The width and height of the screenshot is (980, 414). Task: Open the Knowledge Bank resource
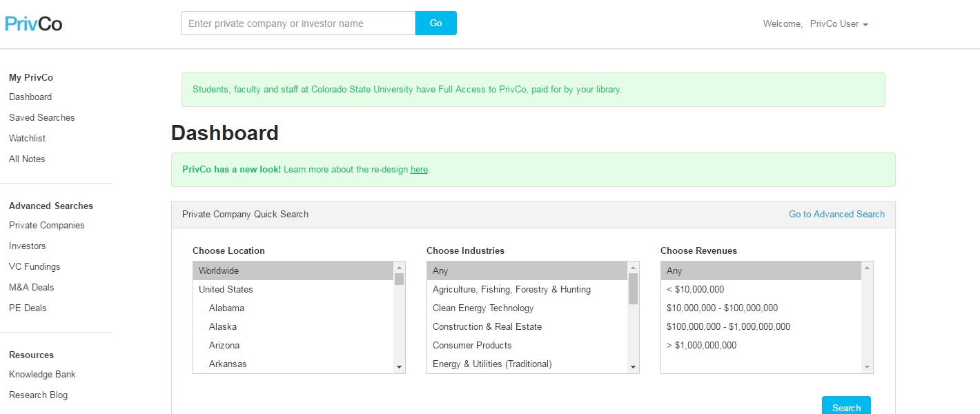click(x=42, y=375)
